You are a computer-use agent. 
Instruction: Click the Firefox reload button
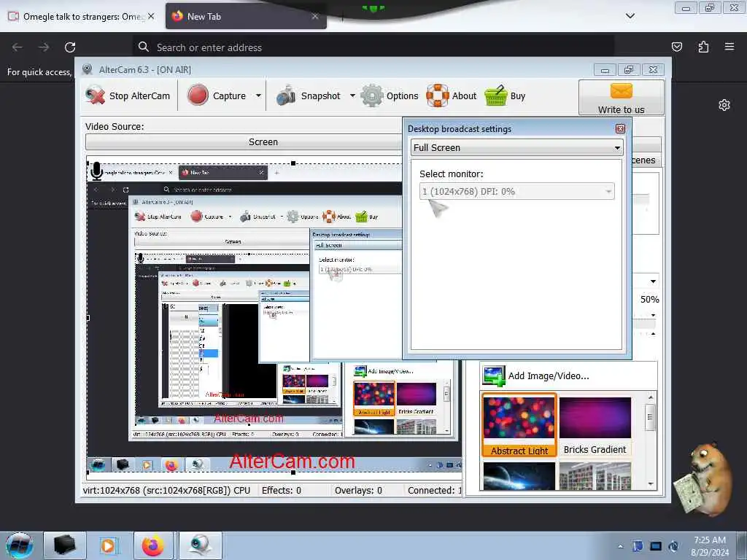pos(70,47)
